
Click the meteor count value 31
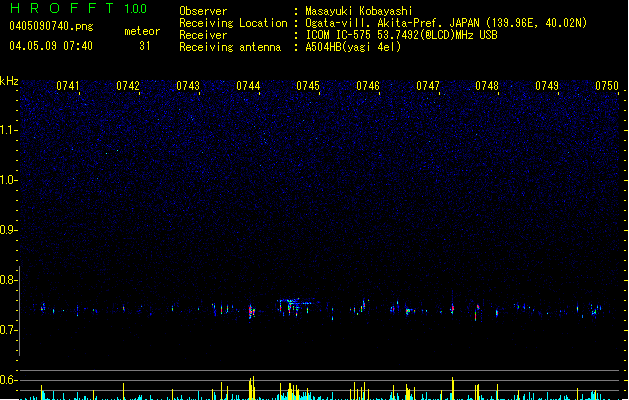click(145, 46)
